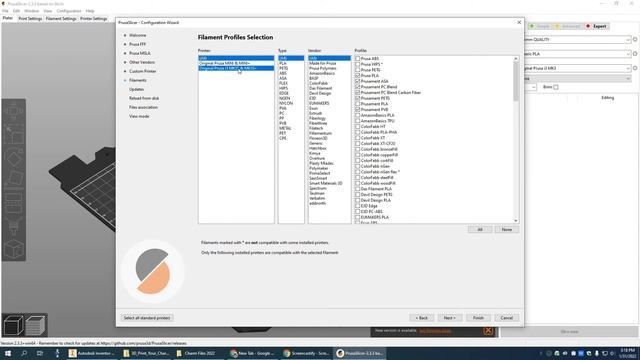Close the new version notification
This screenshot has height=360, width=640.
click(488, 331)
